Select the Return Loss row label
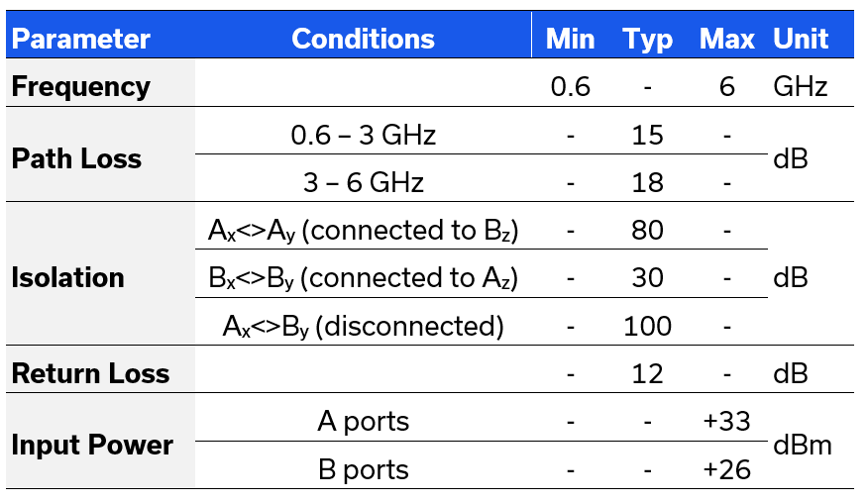The height and width of the screenshot is (502, 868). (x=90, y=373)
